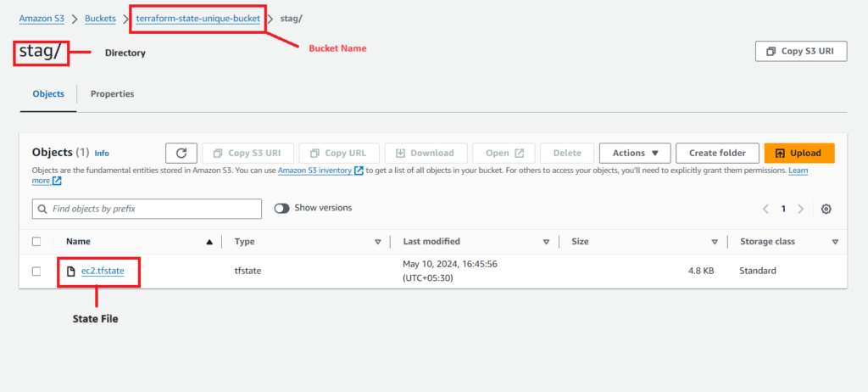The width and height of the screenshot is (868, 392).
Task: Click the Standard storage class cell
Action: tap(757, 272)
